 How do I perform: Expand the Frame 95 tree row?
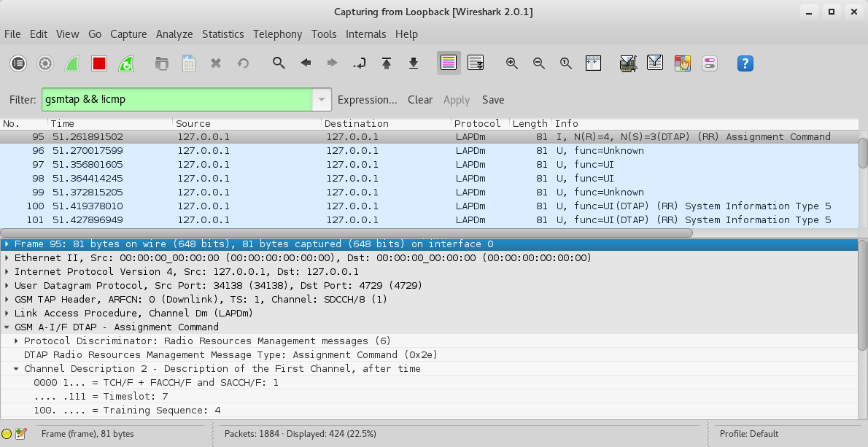pyautogui.click(x=7, y=244)
